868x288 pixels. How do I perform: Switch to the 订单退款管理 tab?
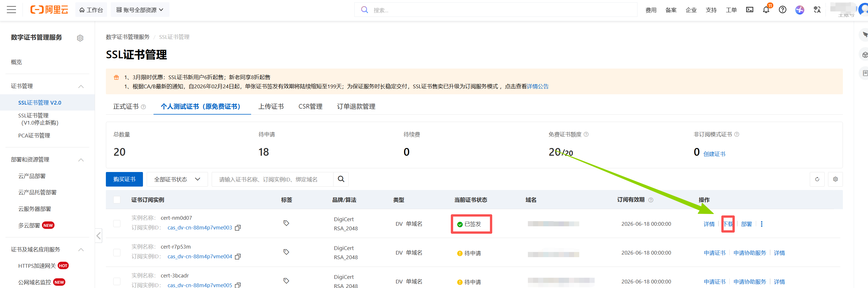pos(356,107)
